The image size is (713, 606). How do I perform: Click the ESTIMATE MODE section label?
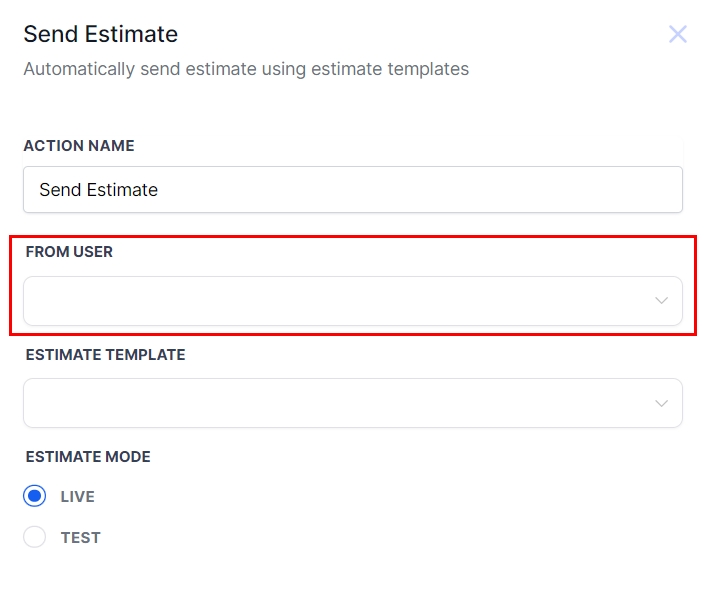pyautogui.click(x=88, y=456)
